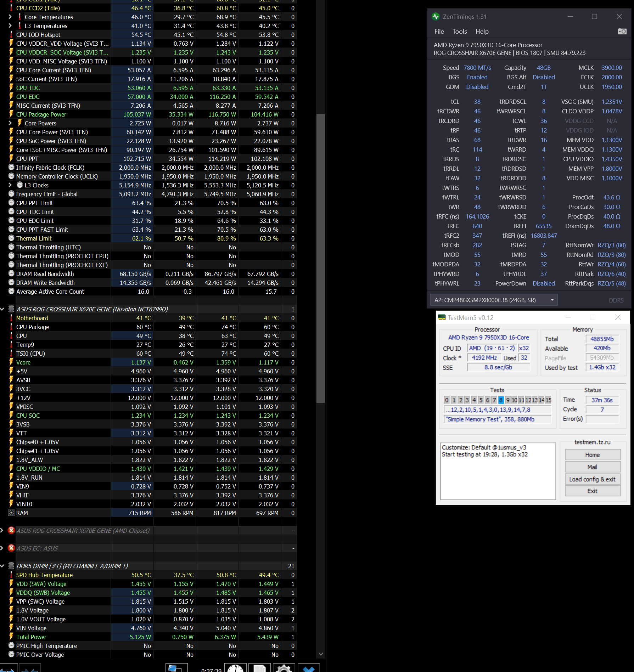Click the HWiNFO vertical scrollbar thumb
634x672 pixels.
(x=321, y=258)
